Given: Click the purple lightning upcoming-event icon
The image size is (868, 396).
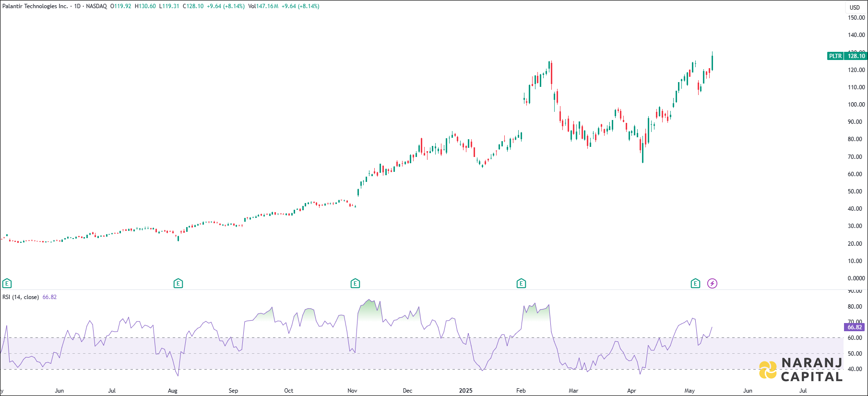Looking at the screenshot, I should point(712,284).
